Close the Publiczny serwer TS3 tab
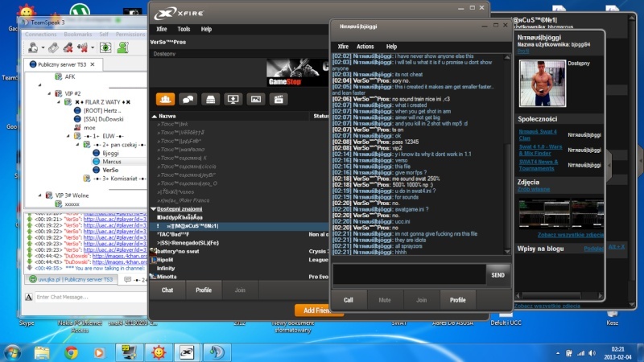The height and width of the screenshot is (362, 644). [x=93, y=64]
